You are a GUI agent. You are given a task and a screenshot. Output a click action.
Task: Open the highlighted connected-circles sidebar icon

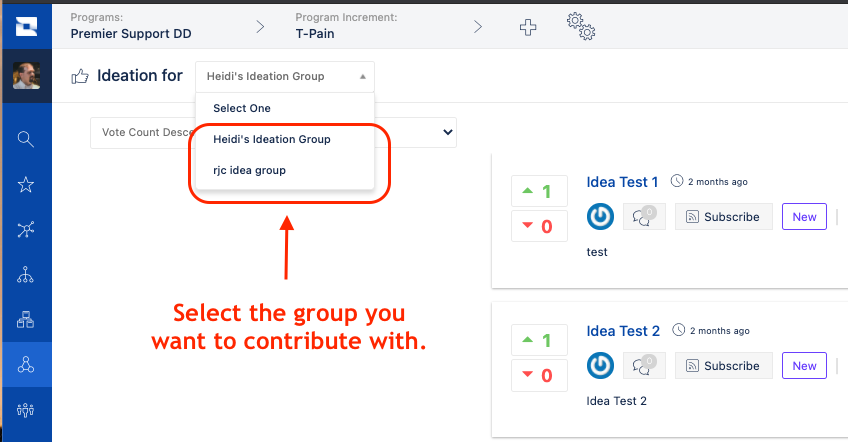coord(25,365)
